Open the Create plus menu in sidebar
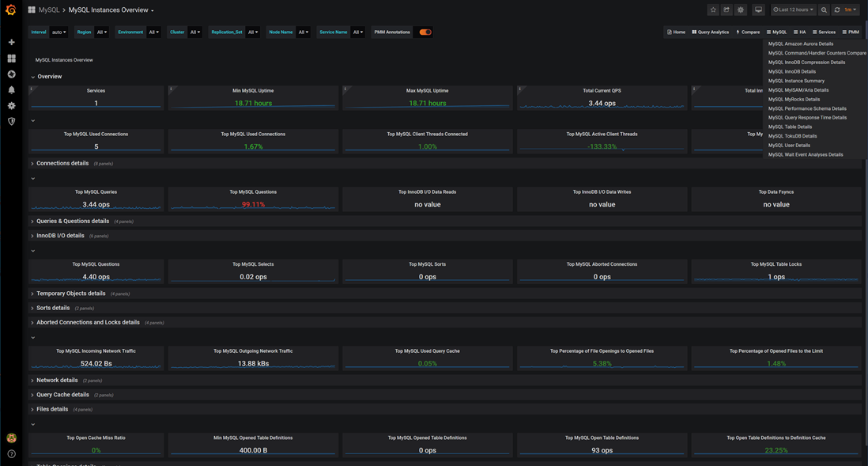The width and height of the screenshot is (868, 466). tap(11, 42)
